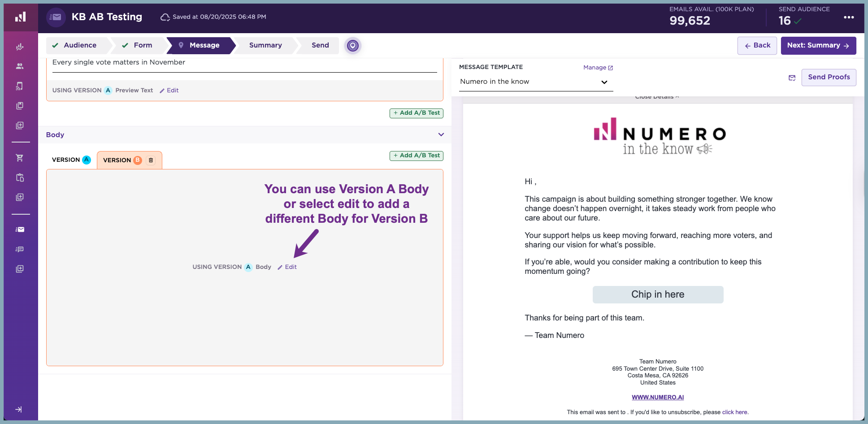Click the 'Hi ,' greeting in email preview

pyautogui.click(x=530, y=182)
